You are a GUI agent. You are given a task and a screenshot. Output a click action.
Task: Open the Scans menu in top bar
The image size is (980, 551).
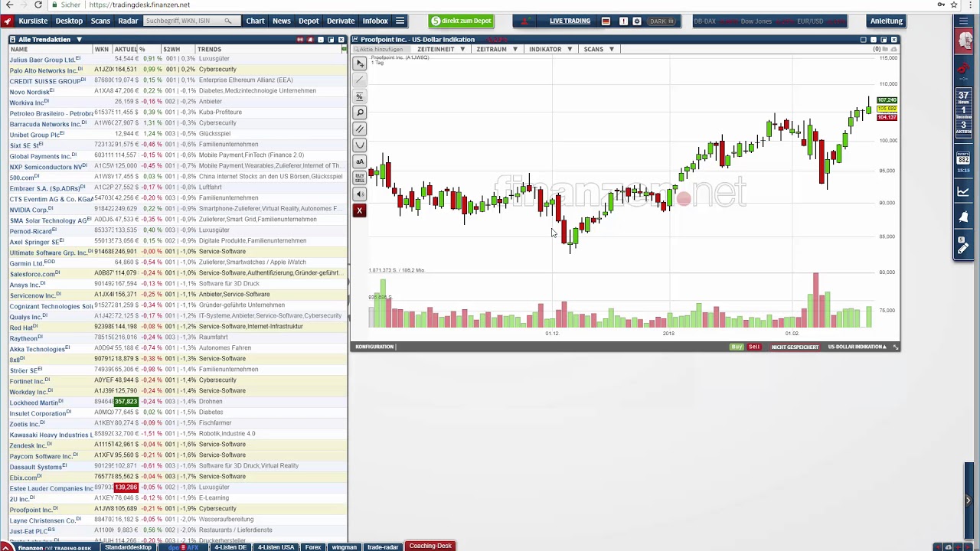point(100,21)
